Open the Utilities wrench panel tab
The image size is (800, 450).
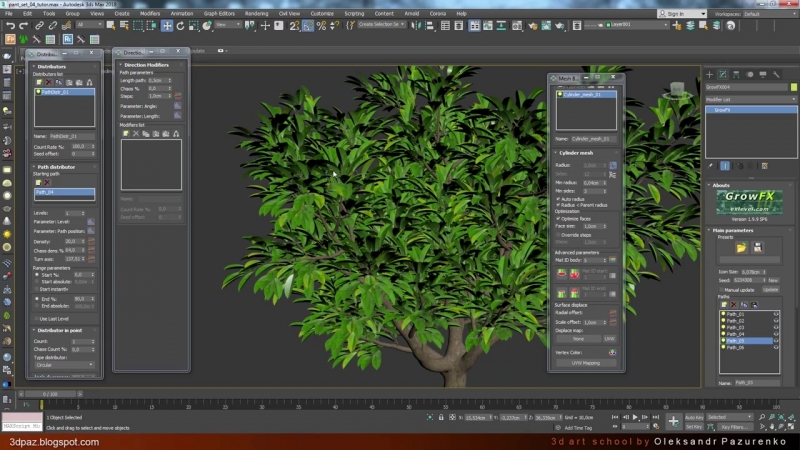point(776,74)
